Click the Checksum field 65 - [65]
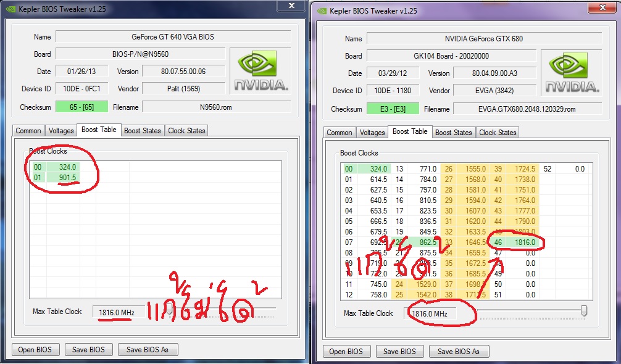This screenshot has width=621, height=364. pyautogui.click(x=81, y=107)
